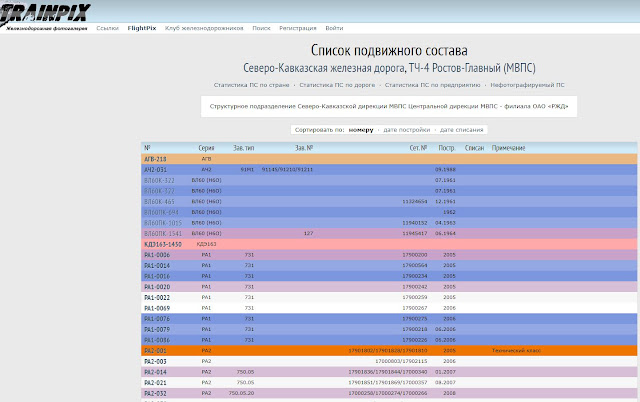Open Нефотографируемый ПС link

(x=527, y=85)
